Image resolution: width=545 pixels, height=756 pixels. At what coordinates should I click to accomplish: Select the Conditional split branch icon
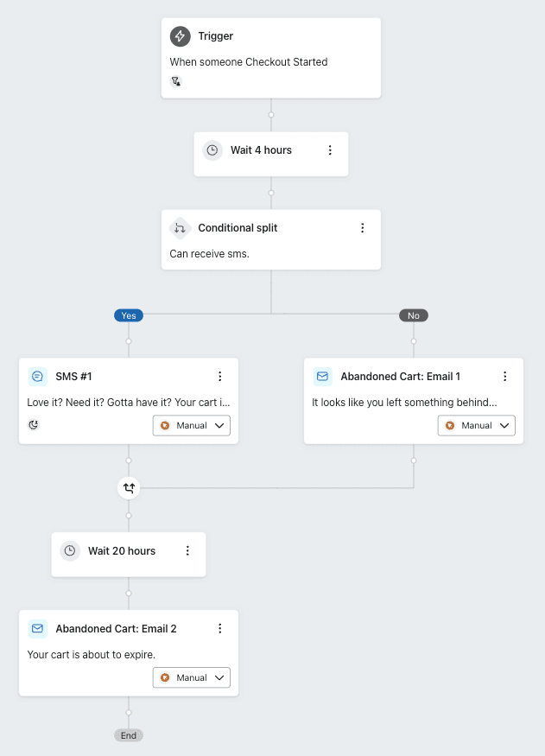click(180, 228)
